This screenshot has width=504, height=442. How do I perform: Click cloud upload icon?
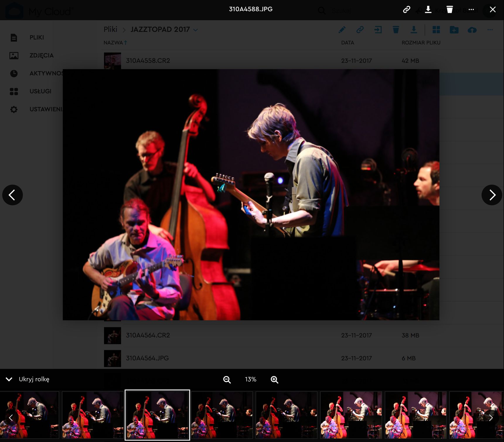click(x=472, y=30)
